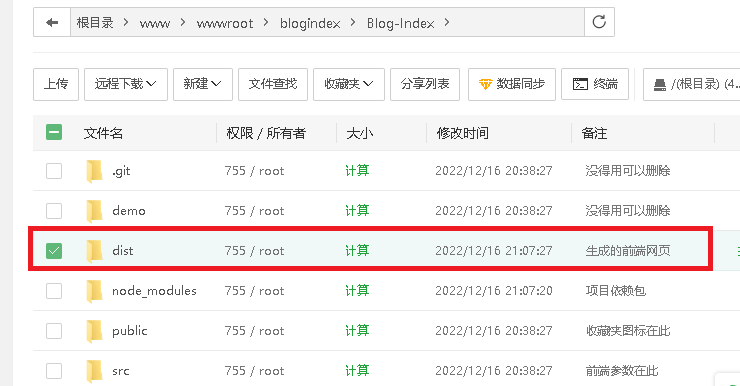
Task: Check the public row checkbox
Action: (x=54, y=331)
